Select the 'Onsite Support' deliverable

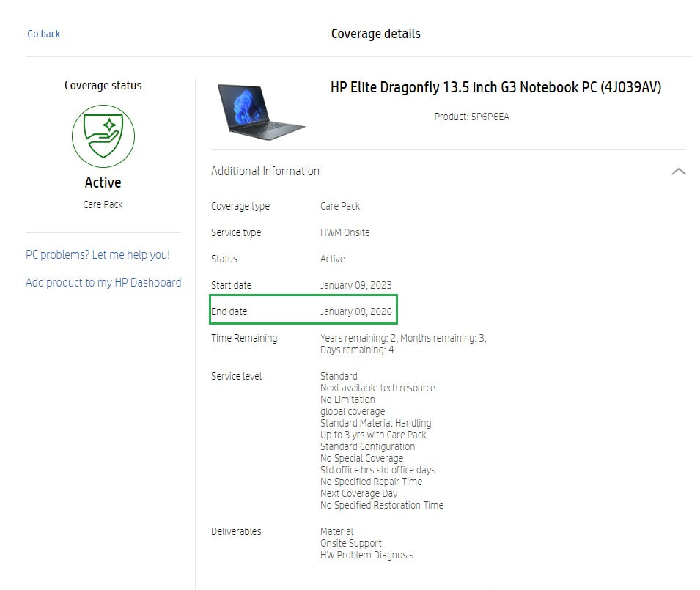point(351,544)
